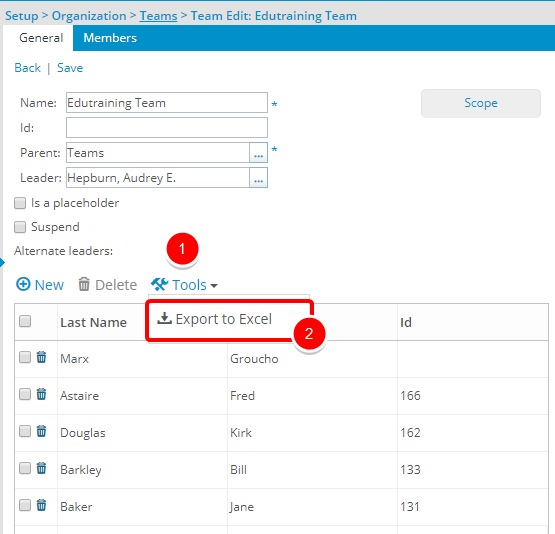
Task: Click the Delete trash toolbar icon
Action: coord(84,284)
